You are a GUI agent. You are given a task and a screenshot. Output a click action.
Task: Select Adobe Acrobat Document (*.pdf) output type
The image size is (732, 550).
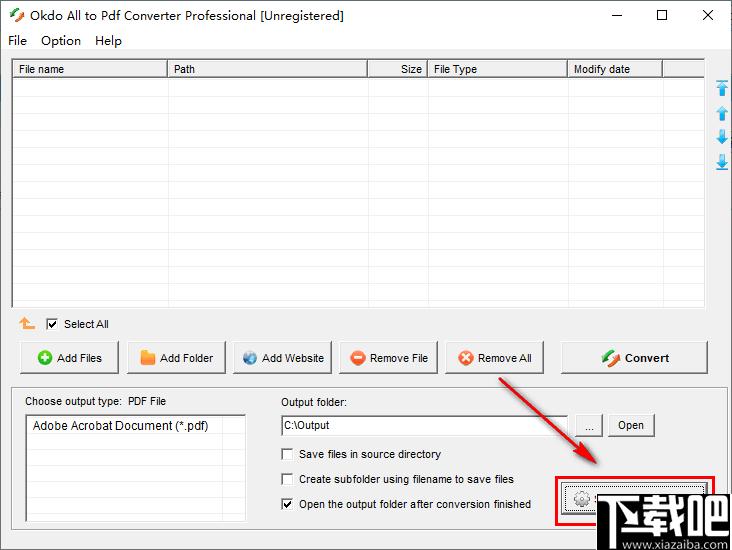click(120, 426)
